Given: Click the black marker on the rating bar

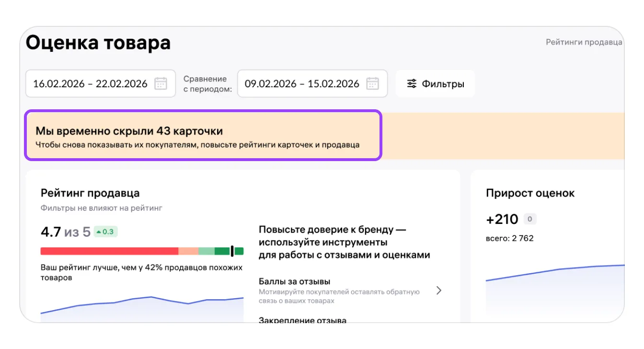Looking at the screenshot, I should tap(232, 251).
